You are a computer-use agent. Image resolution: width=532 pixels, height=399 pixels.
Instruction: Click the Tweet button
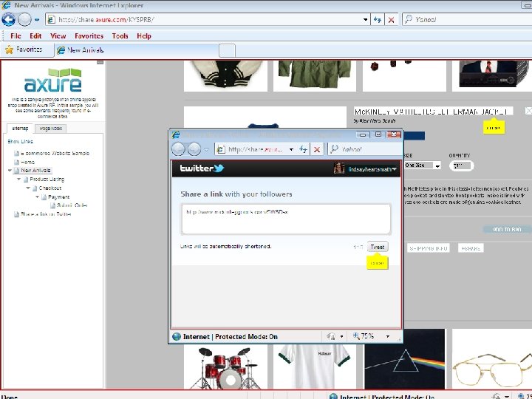[x=378, y=247]
